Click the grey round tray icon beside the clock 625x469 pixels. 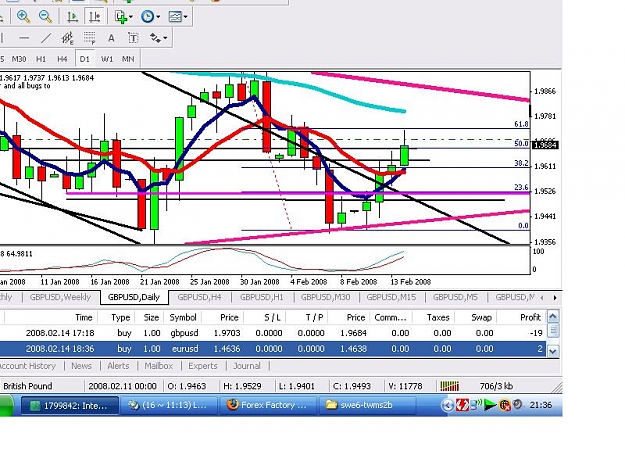(x=517, y=404)
